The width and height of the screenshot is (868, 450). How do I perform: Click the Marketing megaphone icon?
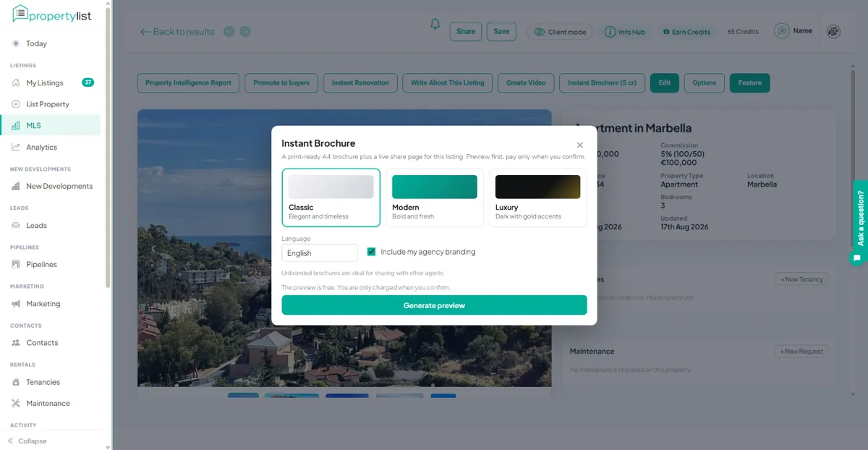click(x=16, y=304)
